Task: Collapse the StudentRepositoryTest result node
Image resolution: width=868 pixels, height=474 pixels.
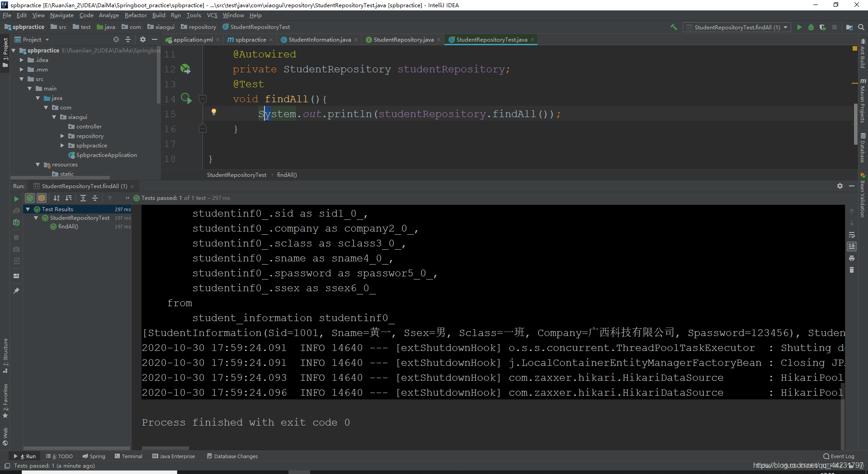Action: tap(36, 218)
